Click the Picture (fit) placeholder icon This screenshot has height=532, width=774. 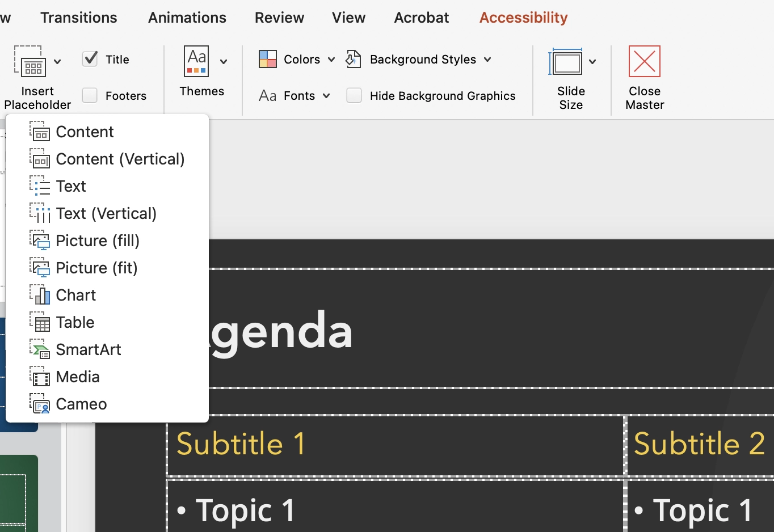pyautogui.click(x=40, y=268)
